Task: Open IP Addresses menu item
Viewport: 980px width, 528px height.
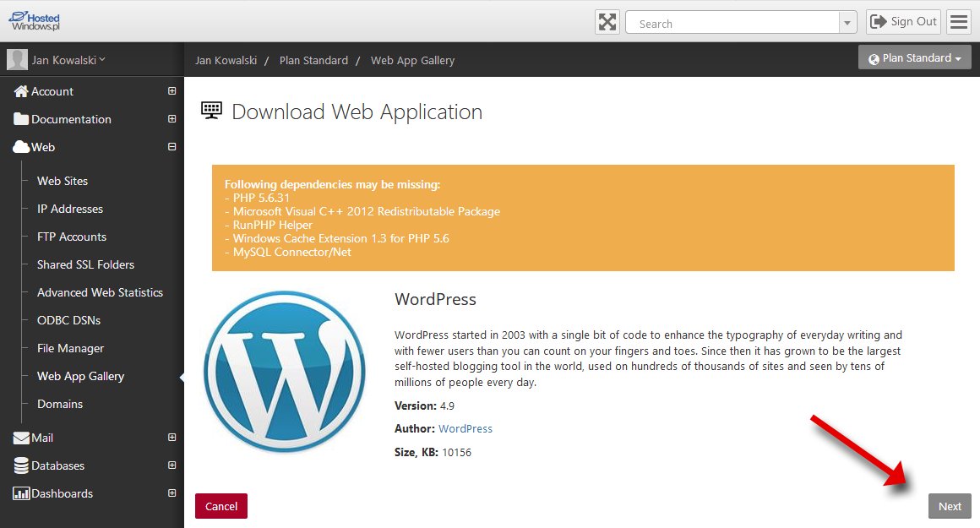Action: pos(70,209)
